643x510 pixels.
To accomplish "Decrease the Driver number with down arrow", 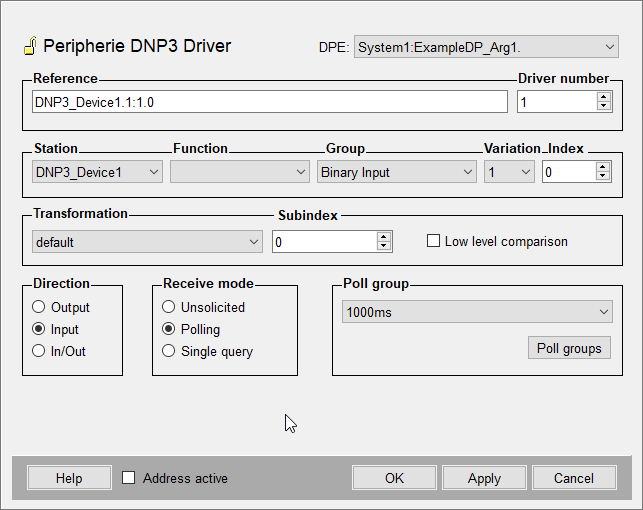I will [603, 106].
